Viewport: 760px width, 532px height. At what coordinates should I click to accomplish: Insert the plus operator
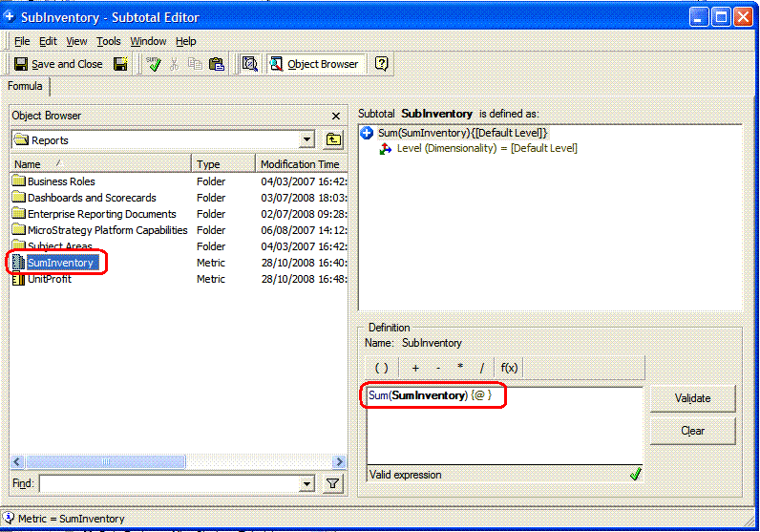click(415, 368)
